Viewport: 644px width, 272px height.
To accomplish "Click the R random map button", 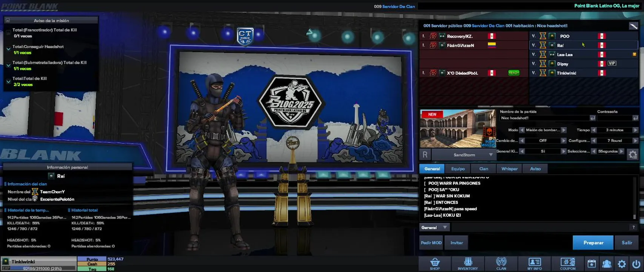I will point(425,155).
